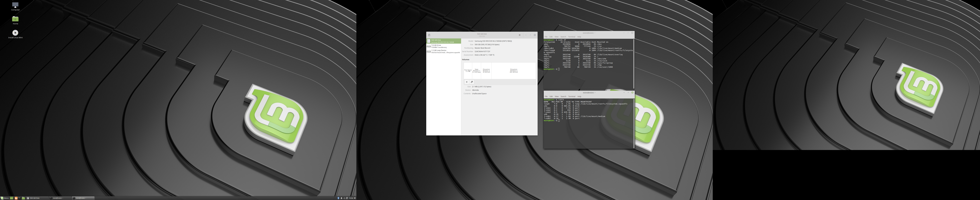Viewport: 980px width, 200px height.
Task: Select the Swap Partition 1 volume
Action: 477,71
